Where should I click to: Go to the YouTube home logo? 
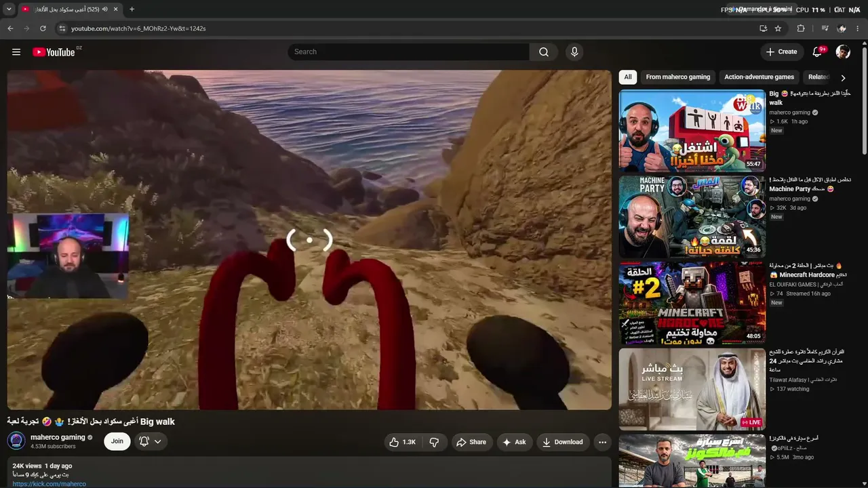(54, 52)
